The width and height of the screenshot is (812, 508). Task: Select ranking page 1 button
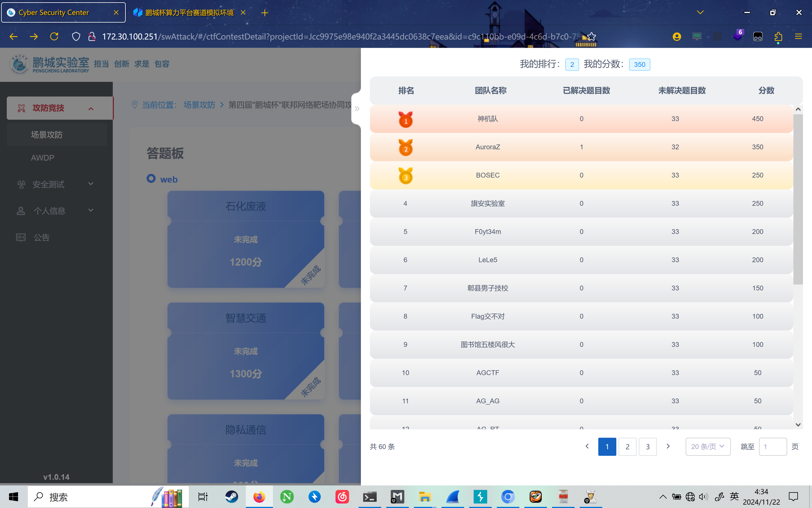tap(607, 446)
